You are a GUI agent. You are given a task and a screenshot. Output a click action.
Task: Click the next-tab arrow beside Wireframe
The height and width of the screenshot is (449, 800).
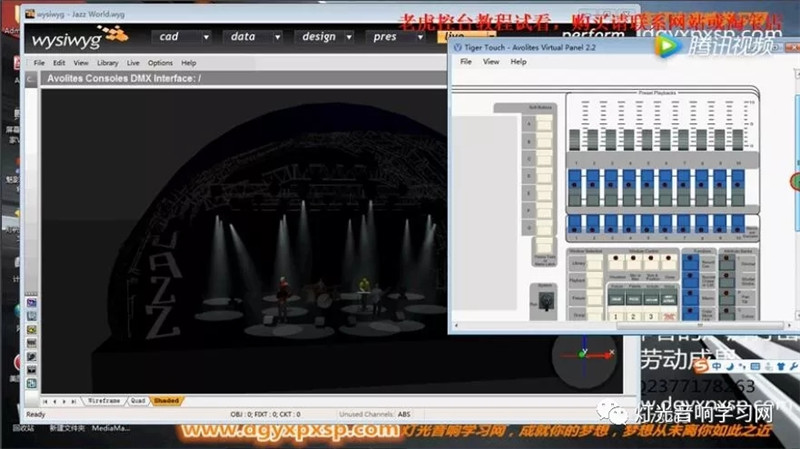point(64,402)
